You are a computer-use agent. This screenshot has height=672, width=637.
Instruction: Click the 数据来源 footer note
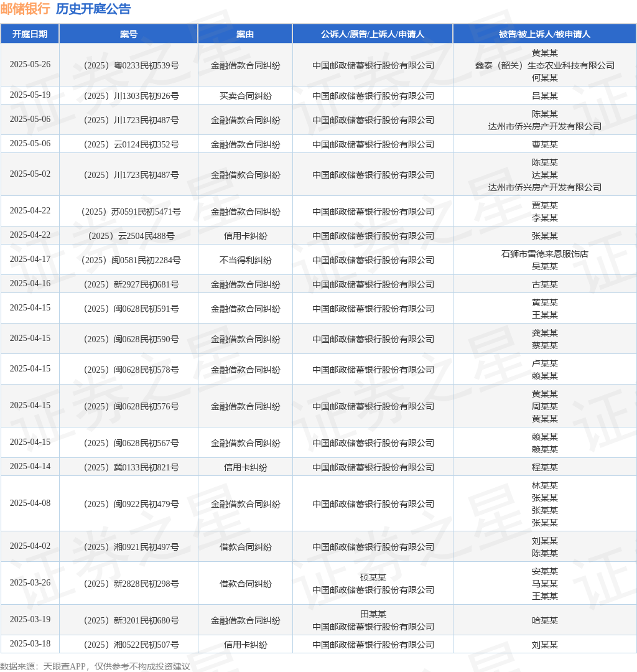click(x=95, y=666)
